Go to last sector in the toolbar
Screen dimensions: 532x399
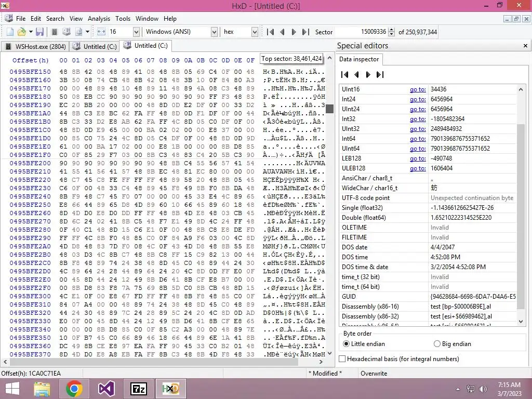click(305, 32)
